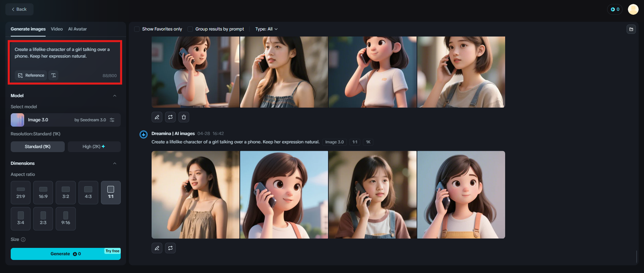Click the Try free badge
644x273 pixels.
point(112,251)
